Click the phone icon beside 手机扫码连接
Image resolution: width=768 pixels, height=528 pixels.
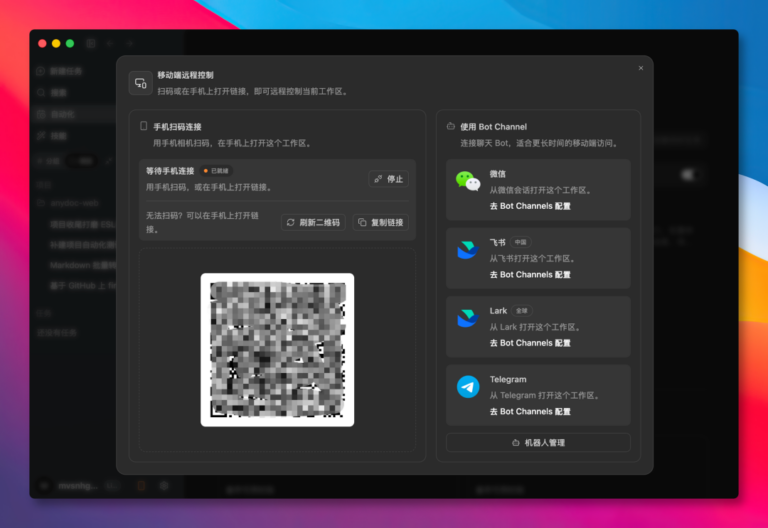click(x=144, y=126)
